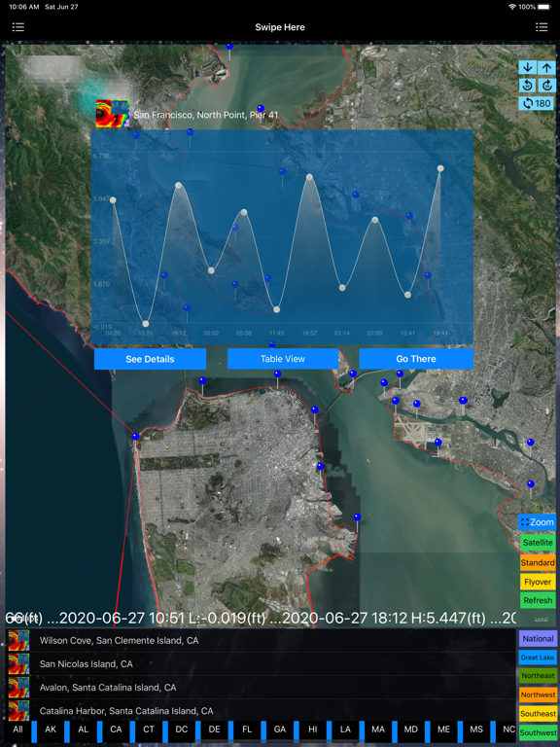
Task: Click the Go There button
Action: point(416,359)
